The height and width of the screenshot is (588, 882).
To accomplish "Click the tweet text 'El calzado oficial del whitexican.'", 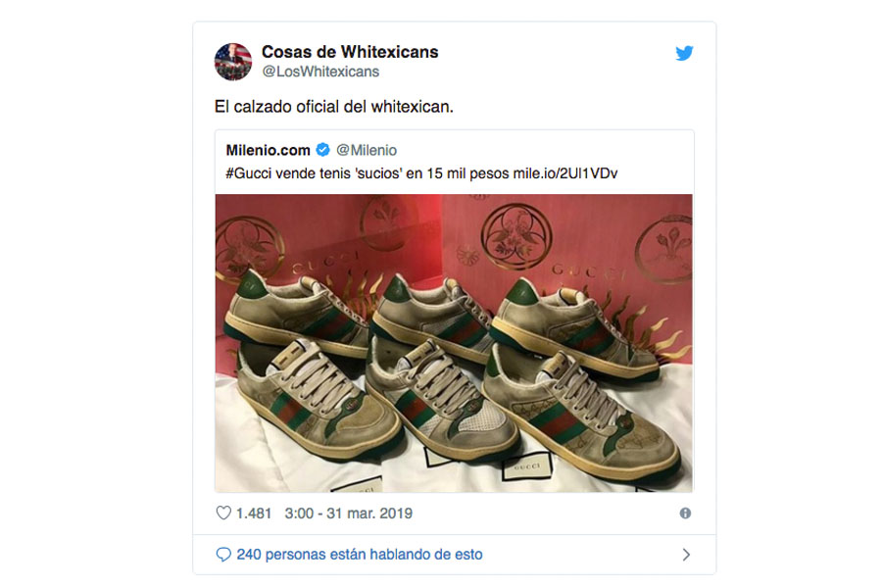I will 333,107.
